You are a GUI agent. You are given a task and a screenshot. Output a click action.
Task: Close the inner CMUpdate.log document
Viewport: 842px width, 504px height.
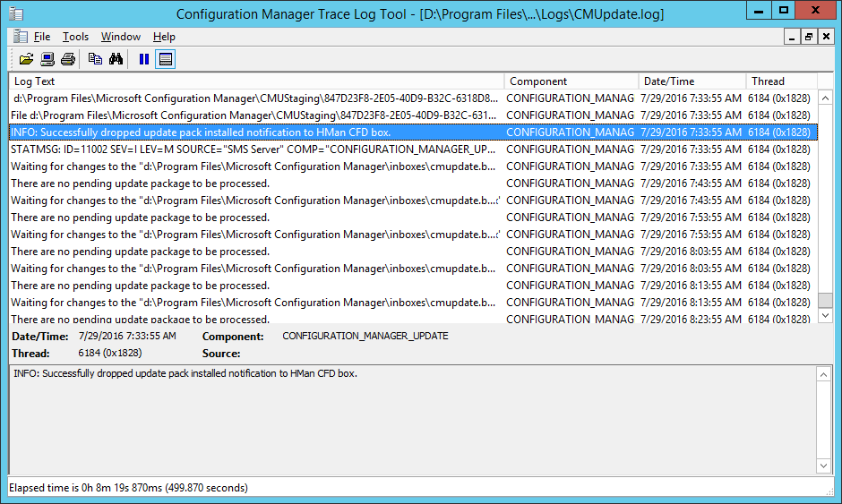826,37
